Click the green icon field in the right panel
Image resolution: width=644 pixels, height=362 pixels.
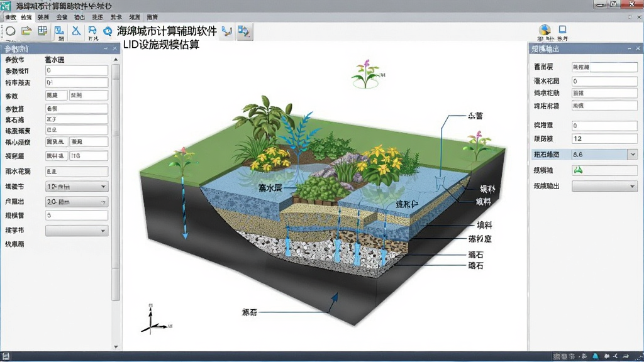point(604,170)
